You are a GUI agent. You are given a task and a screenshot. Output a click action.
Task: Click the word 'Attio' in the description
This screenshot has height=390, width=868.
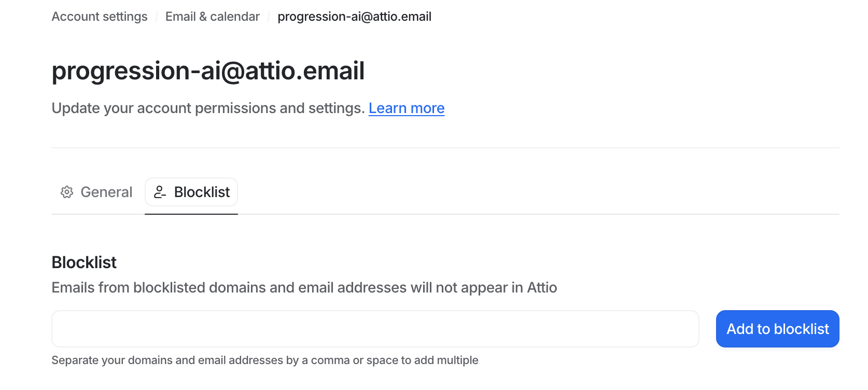point(542,287)
